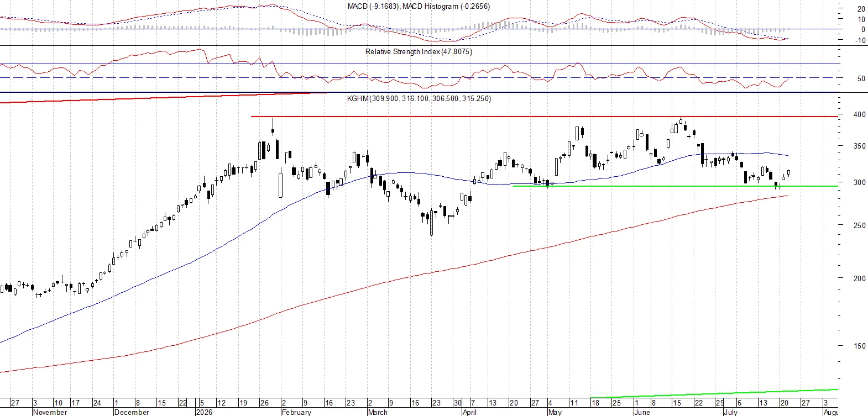This screenshot has height=416, width=868.
Task: Select the March month label
Action: tap(378, 412)
